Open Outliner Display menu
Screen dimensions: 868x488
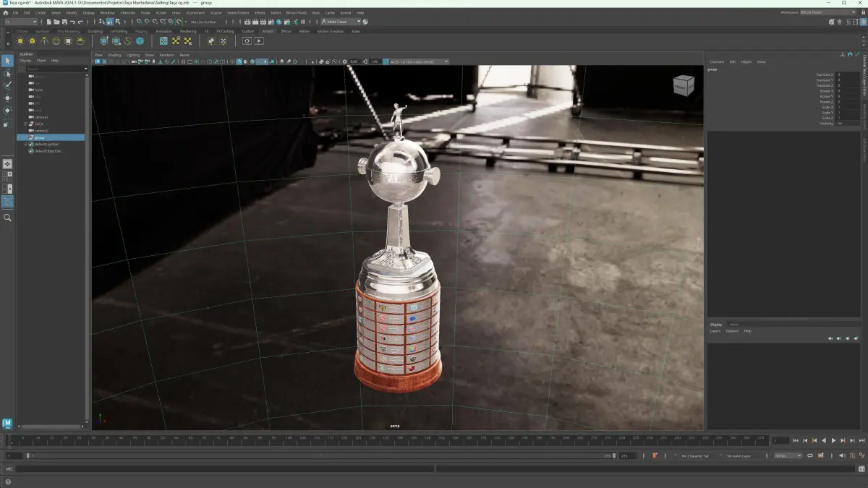pyautogui.click(x=25, y=61)
